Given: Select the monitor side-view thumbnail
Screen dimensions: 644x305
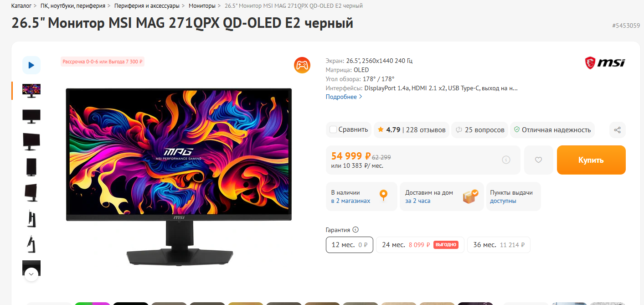Looking at the screenshot, I should [31, 218].
